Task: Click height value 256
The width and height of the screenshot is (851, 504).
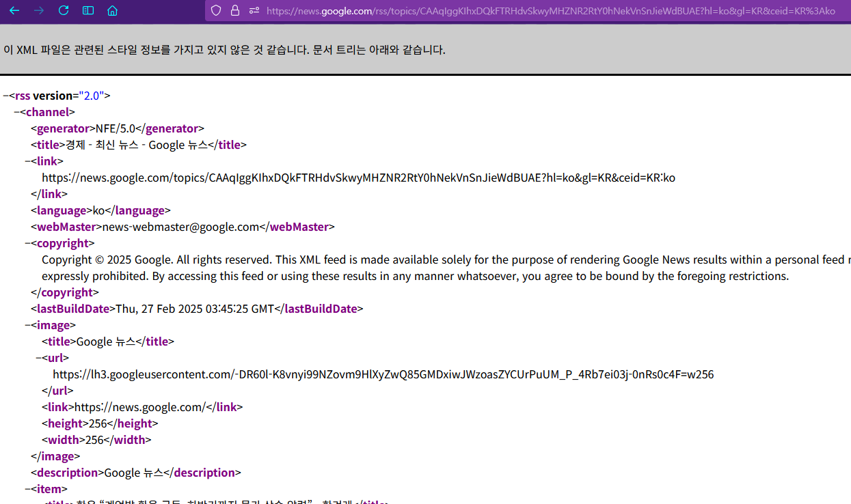Action: [98, 423]
